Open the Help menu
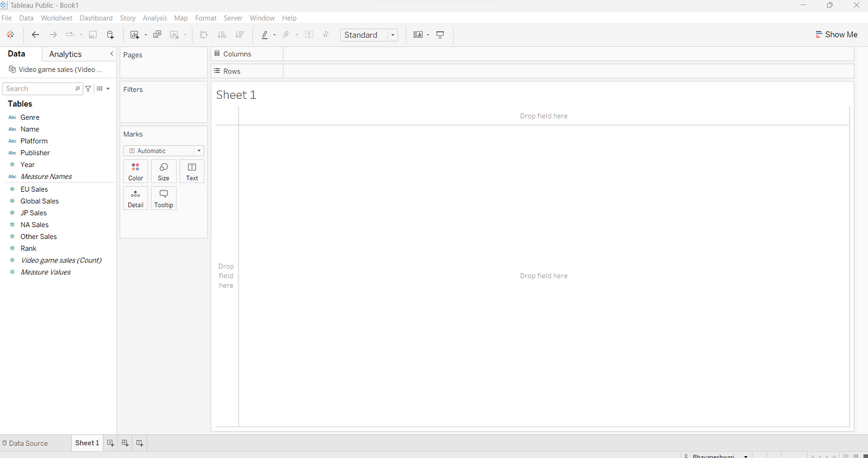The image size is (868, 458). click(289, 18)
